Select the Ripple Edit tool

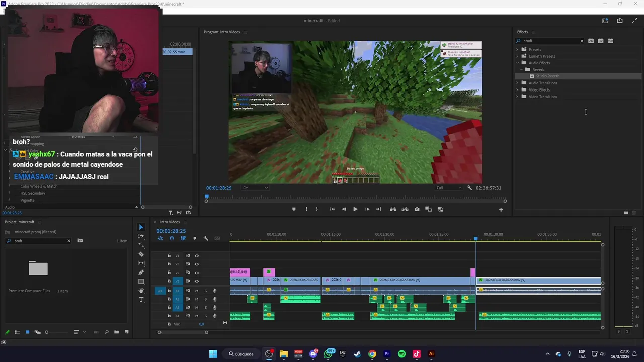click(141, 245)
